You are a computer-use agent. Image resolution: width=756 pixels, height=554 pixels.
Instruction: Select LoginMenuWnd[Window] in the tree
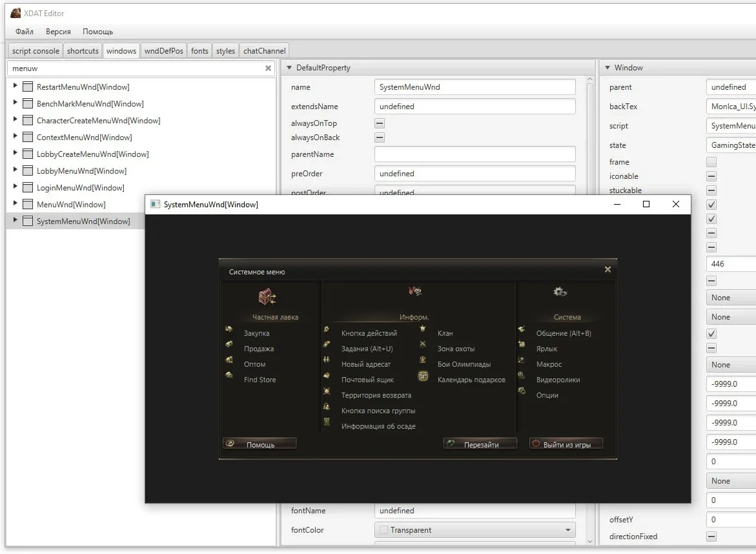[x=81, y=187]
